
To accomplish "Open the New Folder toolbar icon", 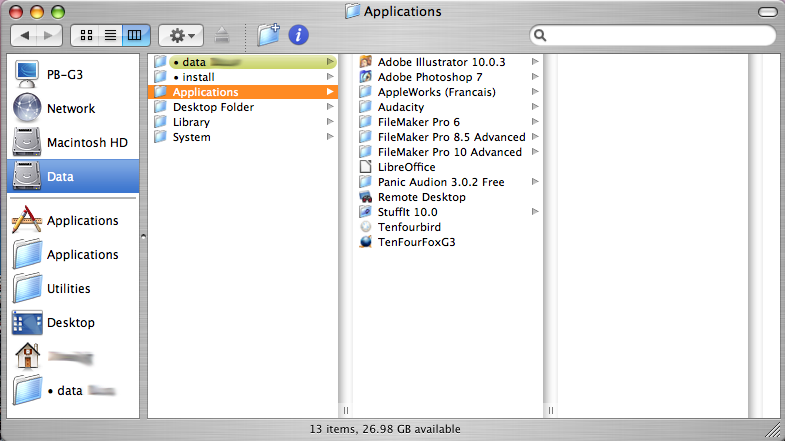I will click(268, 35).
